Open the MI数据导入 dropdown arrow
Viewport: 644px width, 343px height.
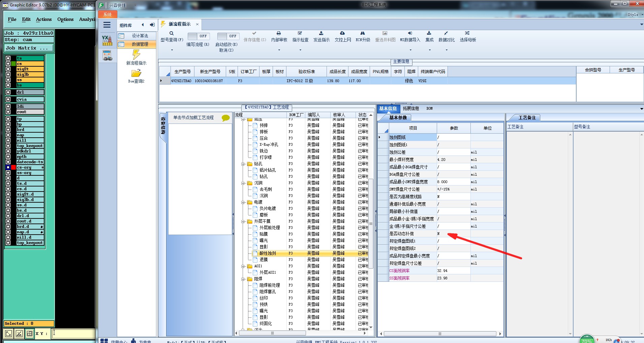point(410,50)
